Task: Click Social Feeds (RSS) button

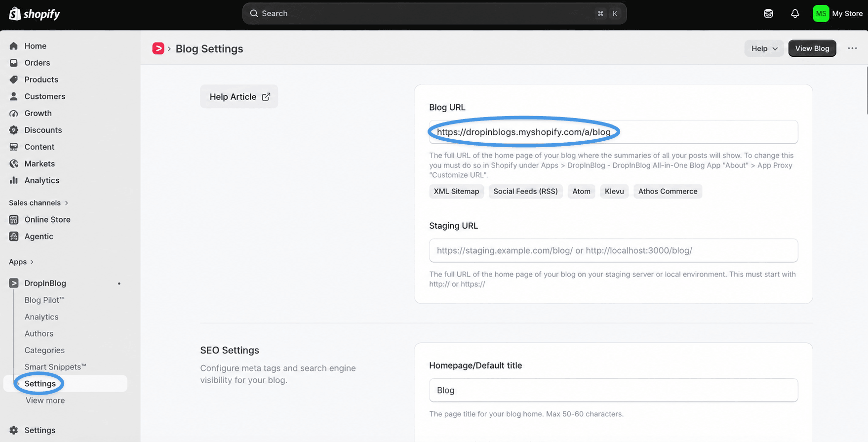Action: click(x=525, y=191)
